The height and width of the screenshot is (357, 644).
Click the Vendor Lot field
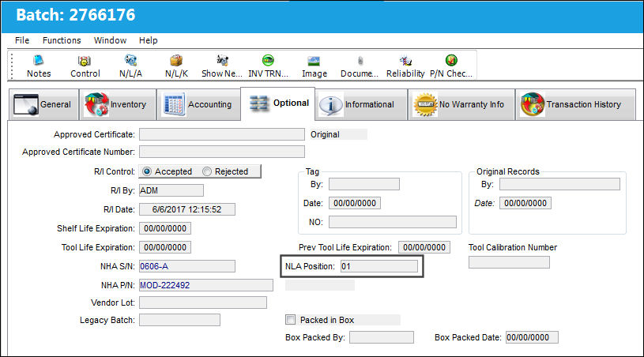pyautogui.click(x=203, y=303)
